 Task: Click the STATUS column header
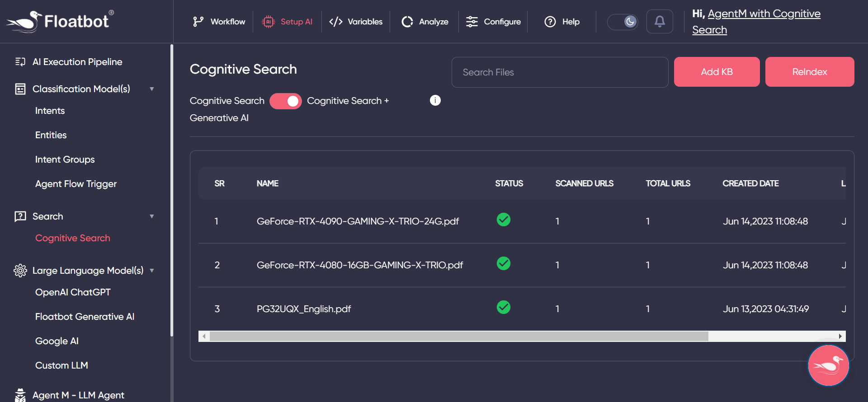(x=509, y=183)
